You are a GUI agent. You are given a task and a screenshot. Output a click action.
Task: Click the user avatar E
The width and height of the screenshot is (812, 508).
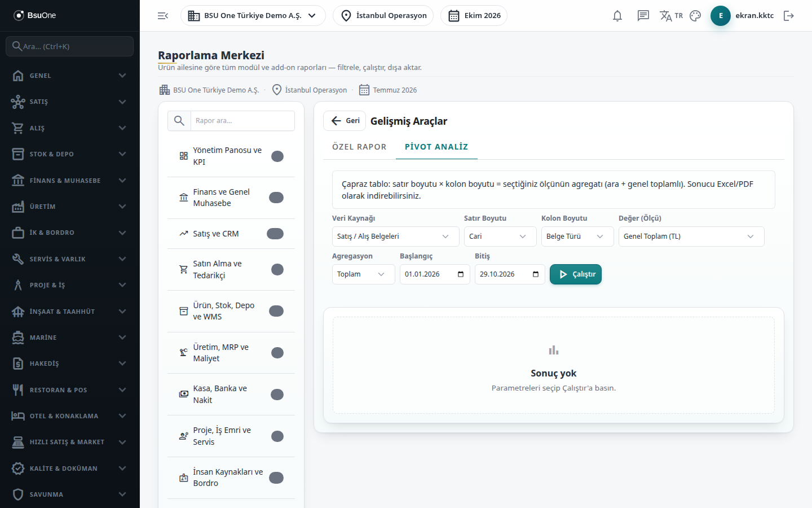(x=721, y=16)
